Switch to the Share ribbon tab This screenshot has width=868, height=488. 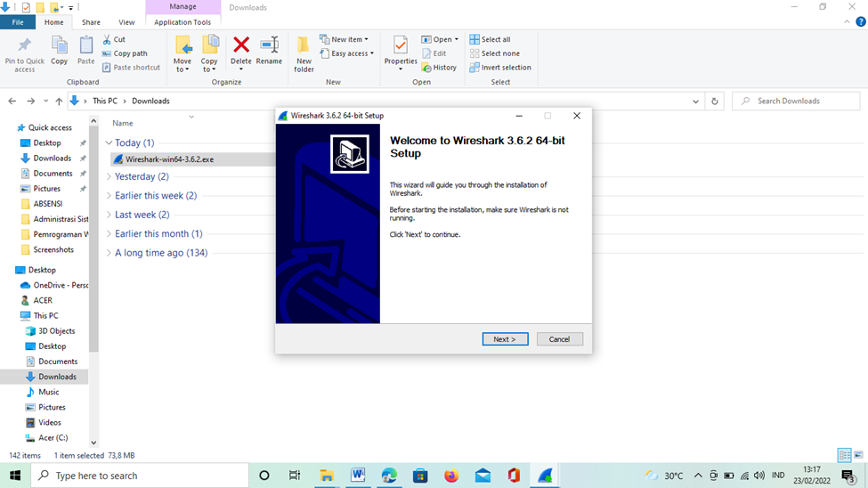tap(91, 22)
